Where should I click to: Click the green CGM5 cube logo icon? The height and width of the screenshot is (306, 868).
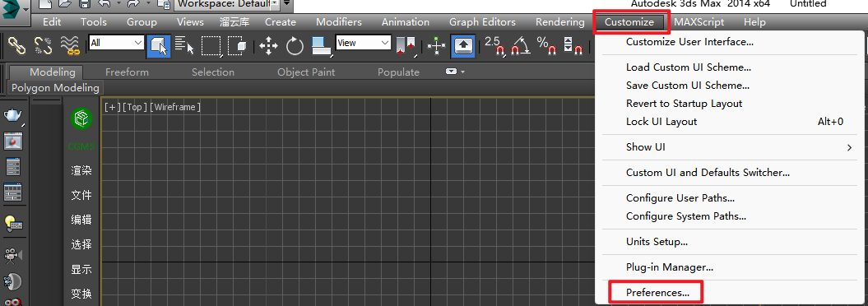click(81, 118)
